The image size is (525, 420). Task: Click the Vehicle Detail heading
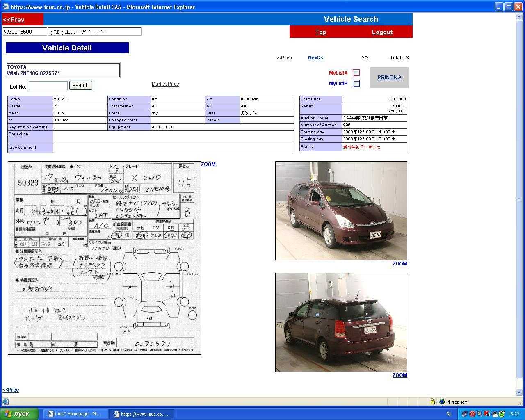pyautogui.click(x=67, y=48)
